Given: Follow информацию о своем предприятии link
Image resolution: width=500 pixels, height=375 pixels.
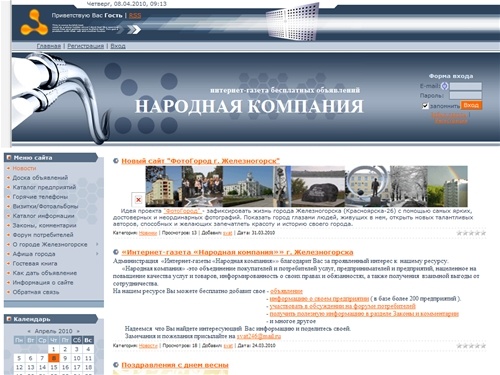Looking at the screenshot, I should (319, 298).
